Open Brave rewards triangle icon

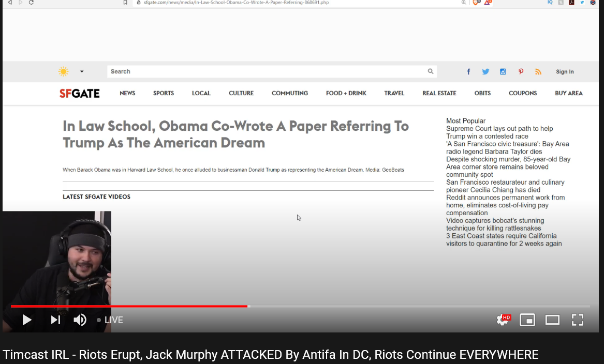pos(488,2)
